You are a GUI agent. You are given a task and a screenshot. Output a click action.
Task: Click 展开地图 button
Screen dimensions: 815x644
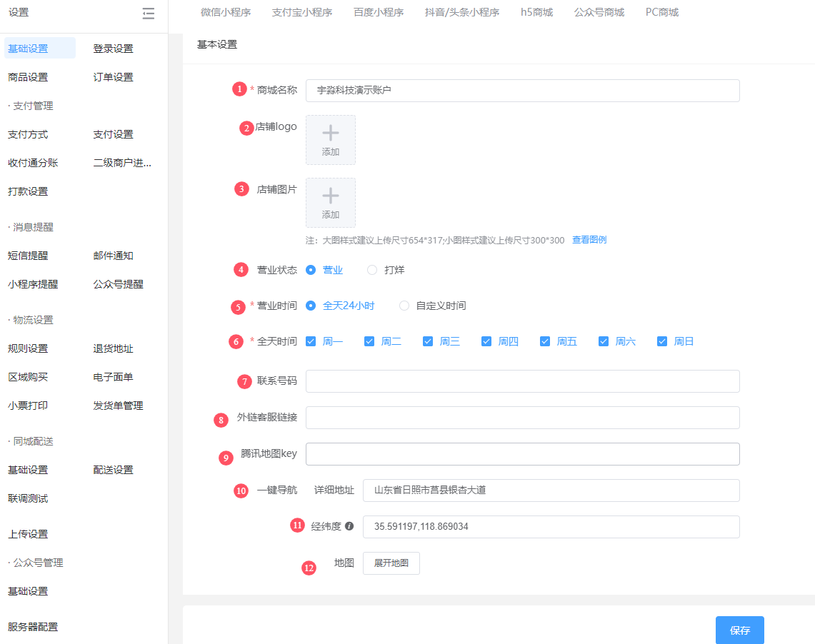(x=391, y=563)
